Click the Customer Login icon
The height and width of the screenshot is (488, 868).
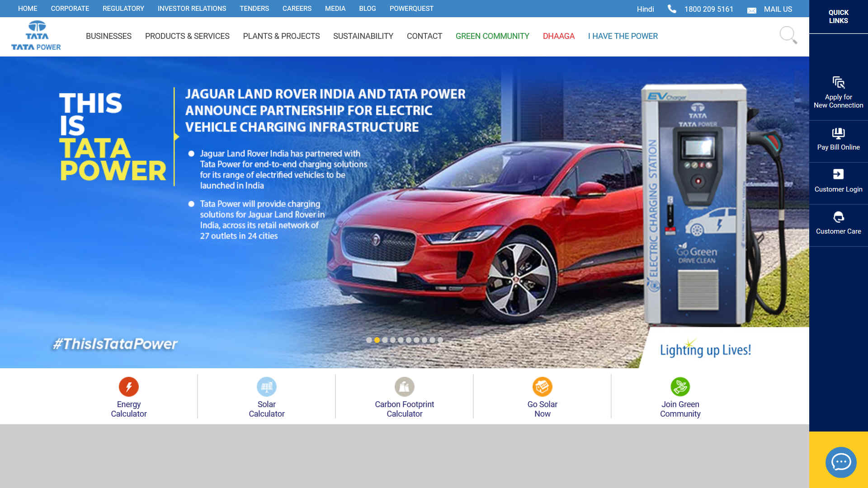[838, 174]
